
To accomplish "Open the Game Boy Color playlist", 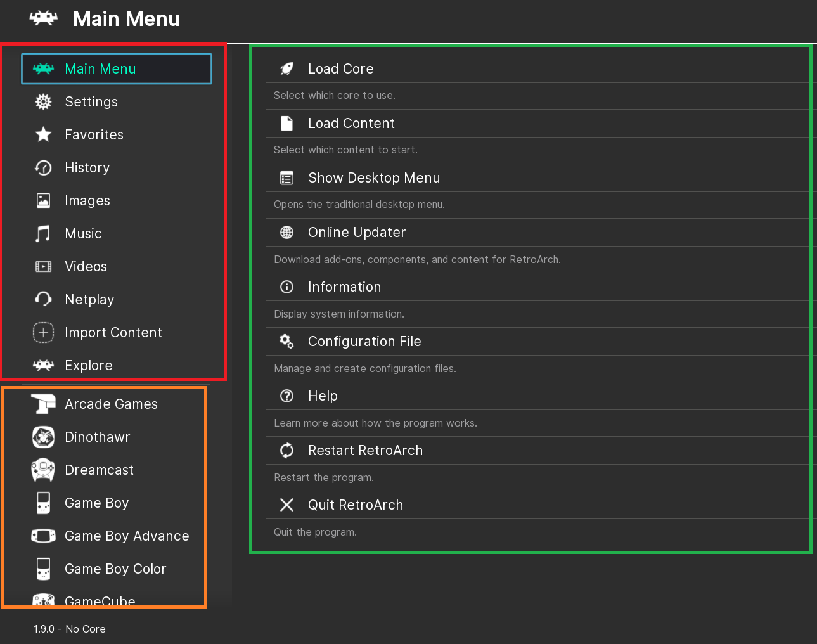I will click(117, 569).
